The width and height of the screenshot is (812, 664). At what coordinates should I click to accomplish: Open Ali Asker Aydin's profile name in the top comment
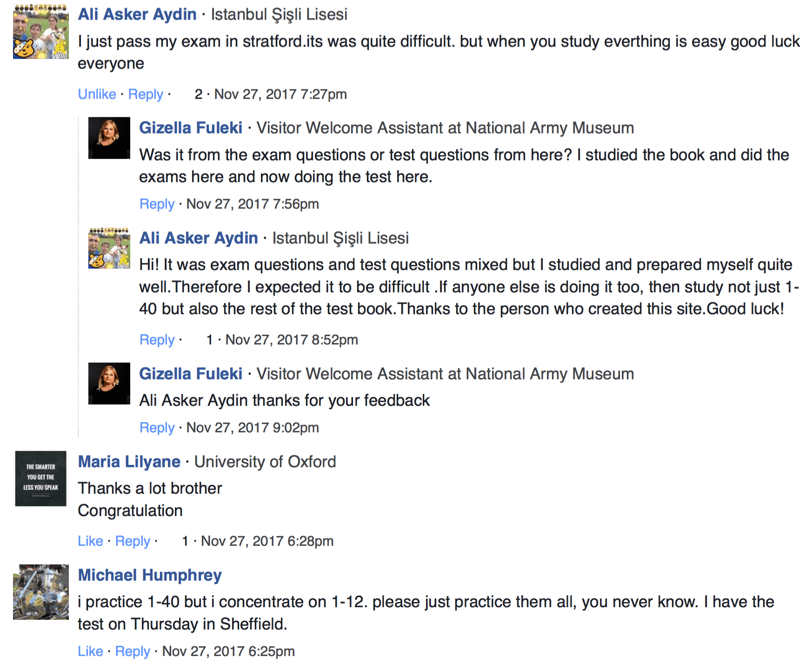[x=137, y=14]
